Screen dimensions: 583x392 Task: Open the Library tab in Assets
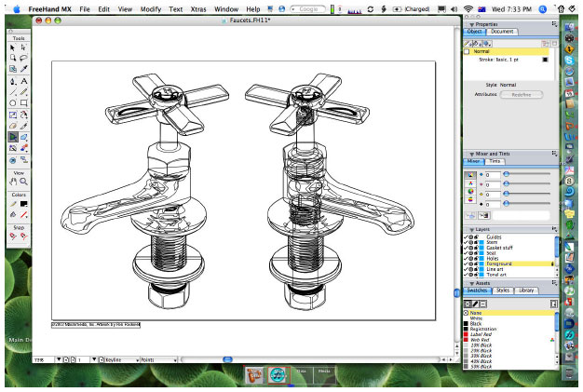pos(526,291)
